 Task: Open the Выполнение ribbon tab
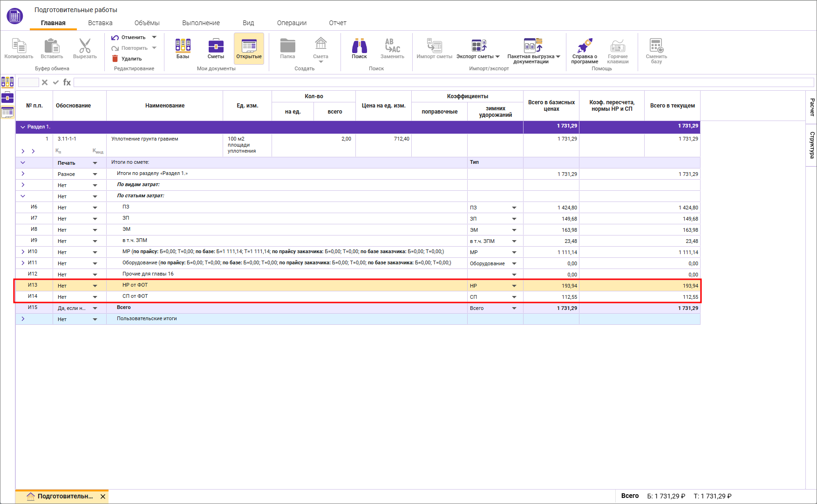(x=201, y=23)
